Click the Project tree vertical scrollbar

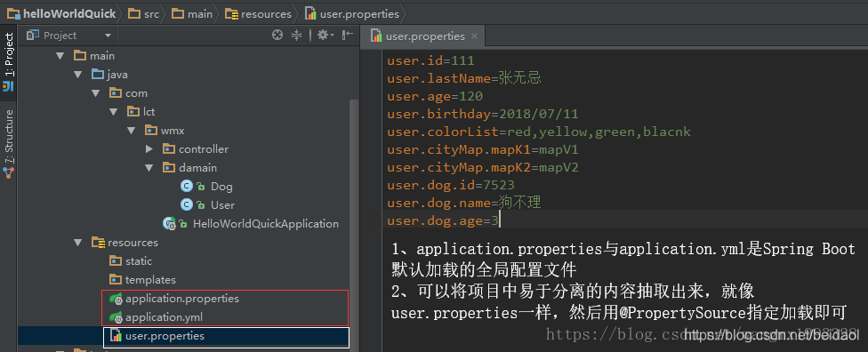click(x=354, y=224)
